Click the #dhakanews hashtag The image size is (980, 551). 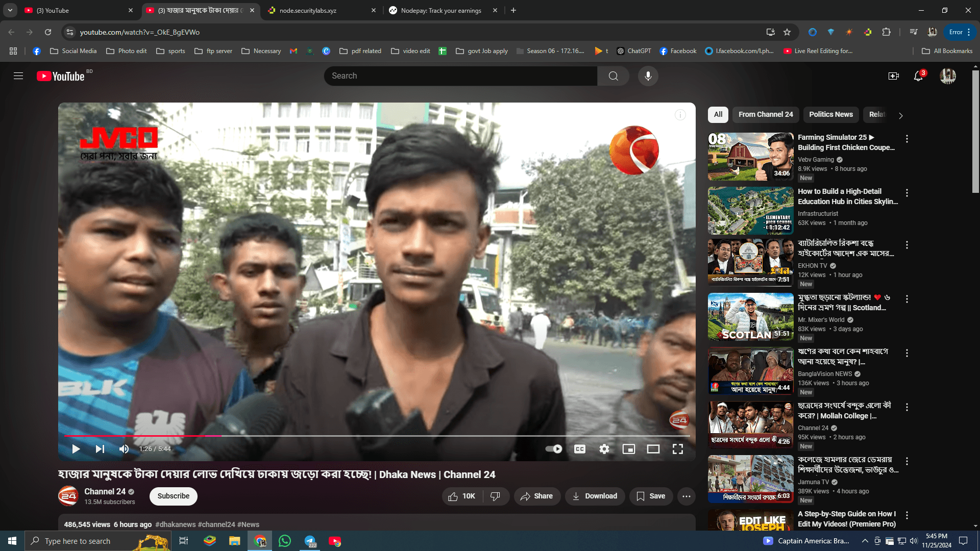pos(175,524)
